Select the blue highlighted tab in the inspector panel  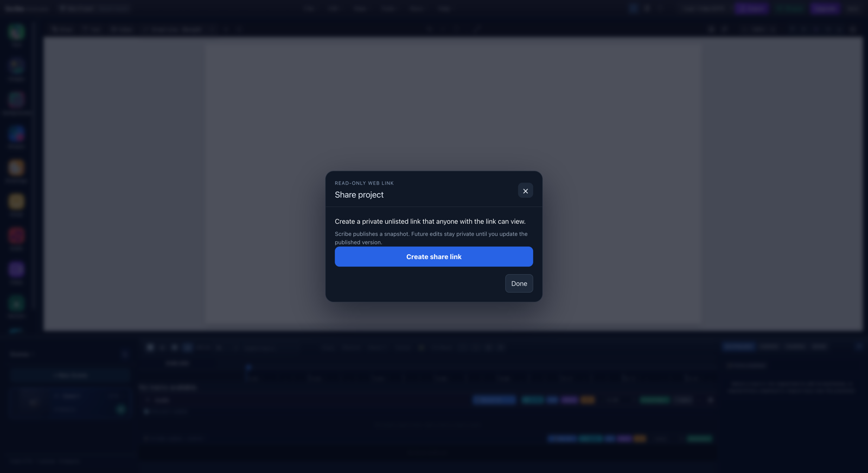pyautogui.click(x=739, y=346)
